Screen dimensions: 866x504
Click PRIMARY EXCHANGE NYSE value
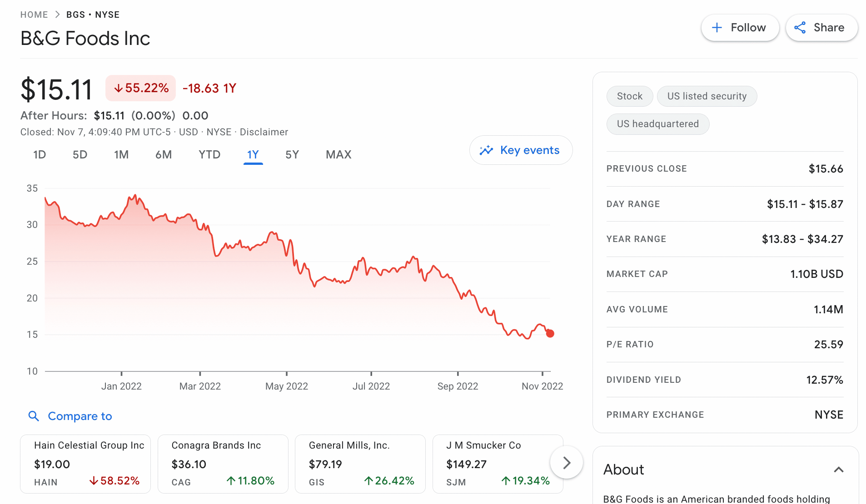coord(829,415)
